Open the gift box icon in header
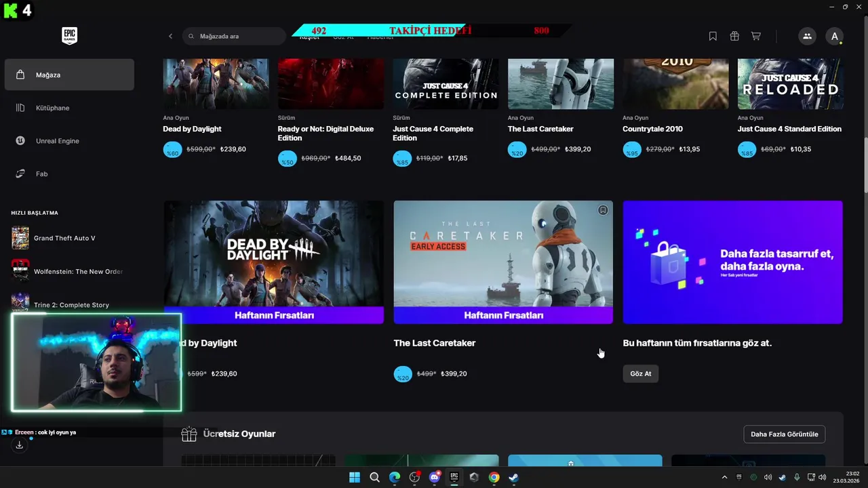This screenshot has width=868, height=488. pos(734,36)
